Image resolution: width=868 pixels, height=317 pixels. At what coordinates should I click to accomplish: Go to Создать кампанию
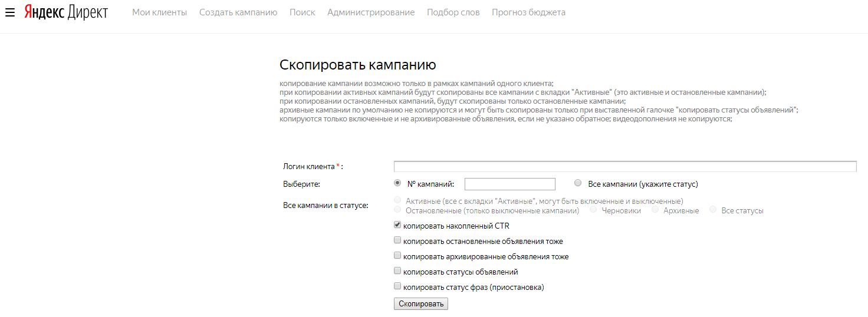238,12
